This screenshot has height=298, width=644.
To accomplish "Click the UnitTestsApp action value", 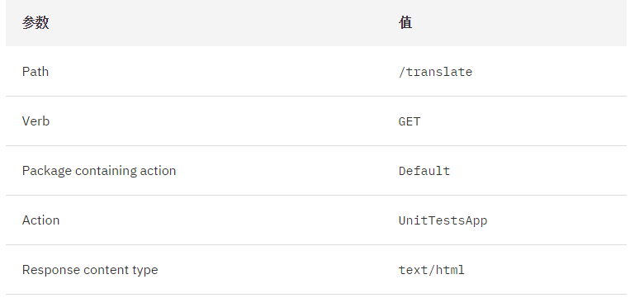I will tap(443, 221).
